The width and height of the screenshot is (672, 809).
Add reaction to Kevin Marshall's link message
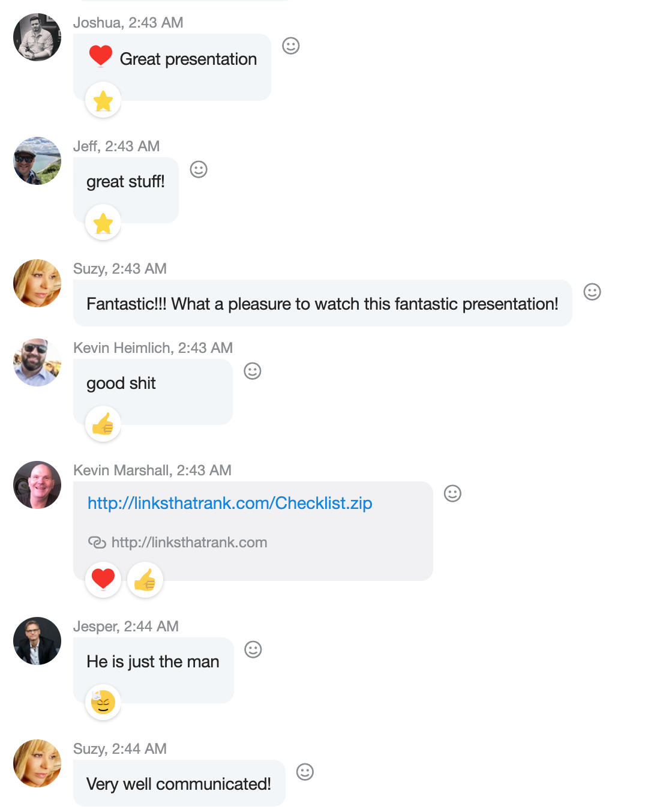452,493
